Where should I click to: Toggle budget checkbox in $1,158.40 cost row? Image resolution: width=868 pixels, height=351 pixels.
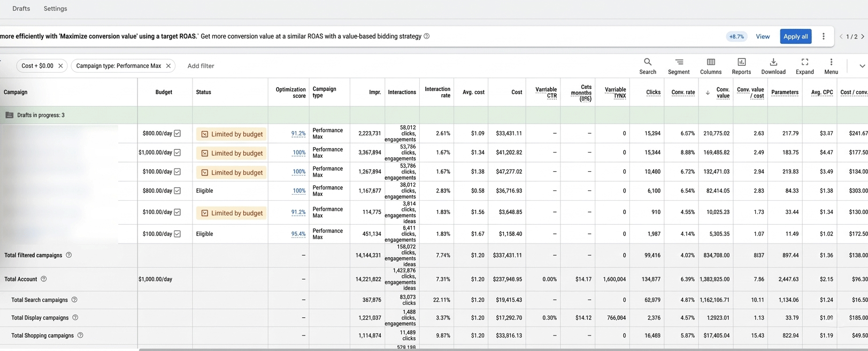pyautogui.click(x=177, y=234)
